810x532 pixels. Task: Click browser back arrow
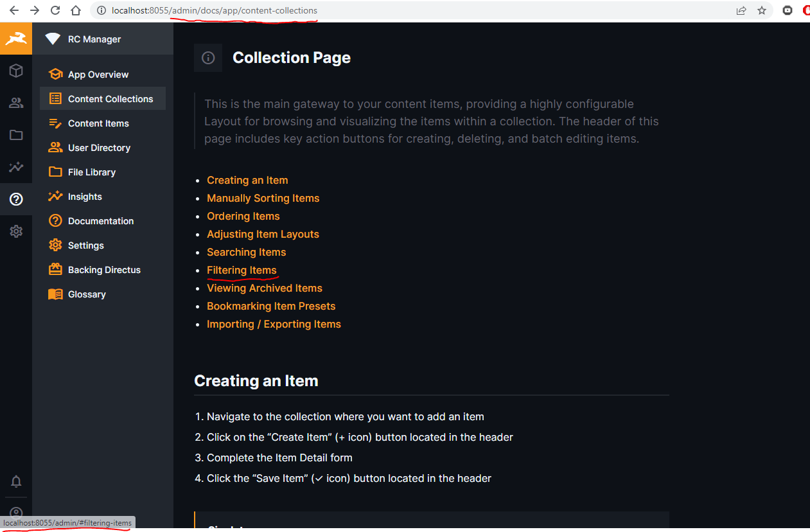14,10
